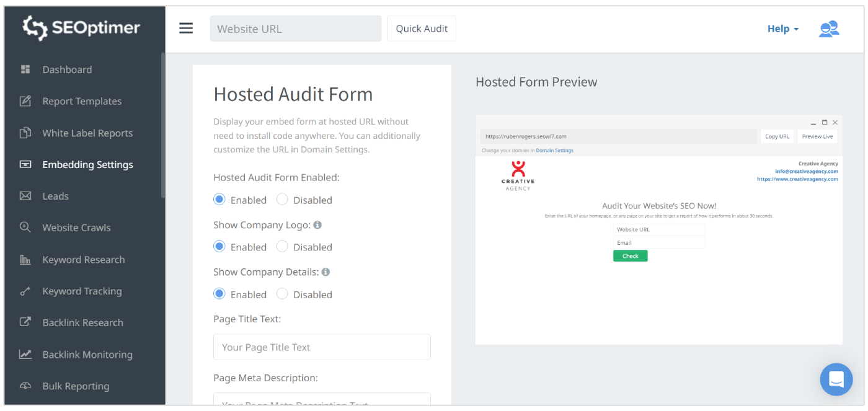Click the sidebar vertical scrollbar

[163, 124]
